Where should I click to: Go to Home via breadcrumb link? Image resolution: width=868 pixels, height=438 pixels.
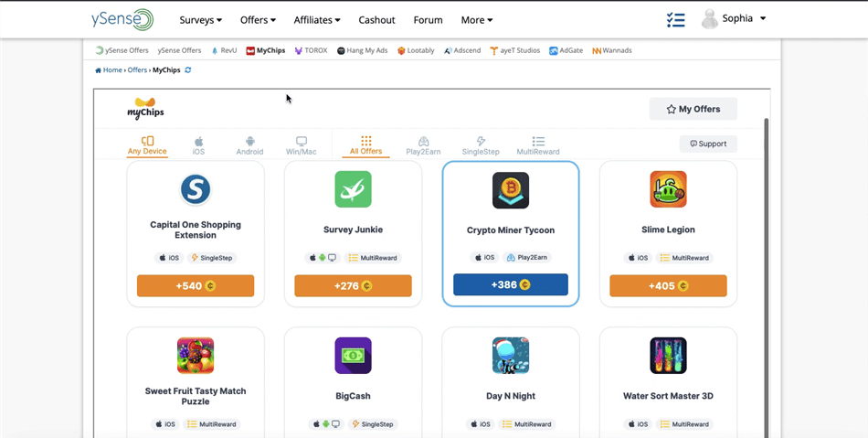(x=112, y=70)
